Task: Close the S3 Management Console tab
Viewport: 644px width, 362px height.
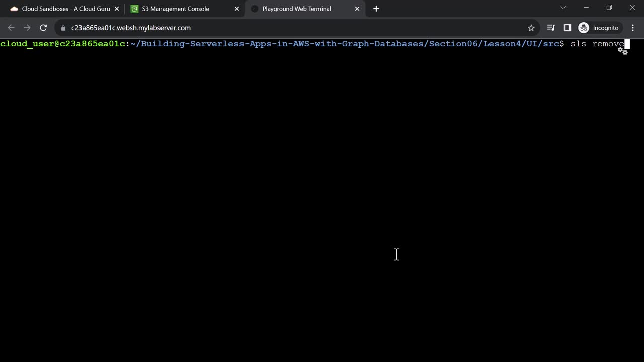Action: tap(237, 9)
